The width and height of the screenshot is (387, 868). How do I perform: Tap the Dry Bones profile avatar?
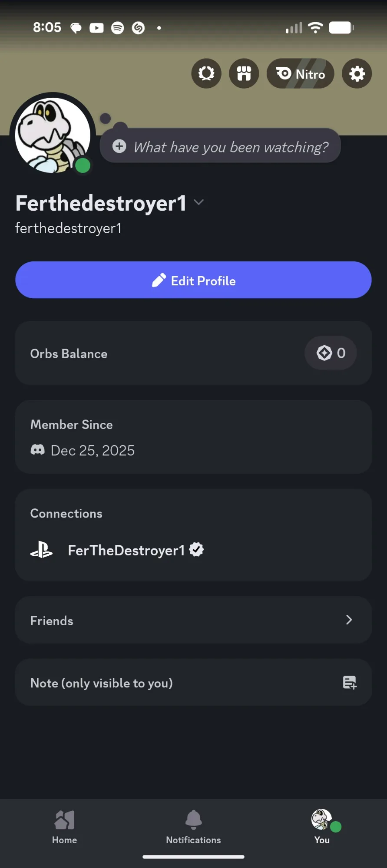point(53,135)
